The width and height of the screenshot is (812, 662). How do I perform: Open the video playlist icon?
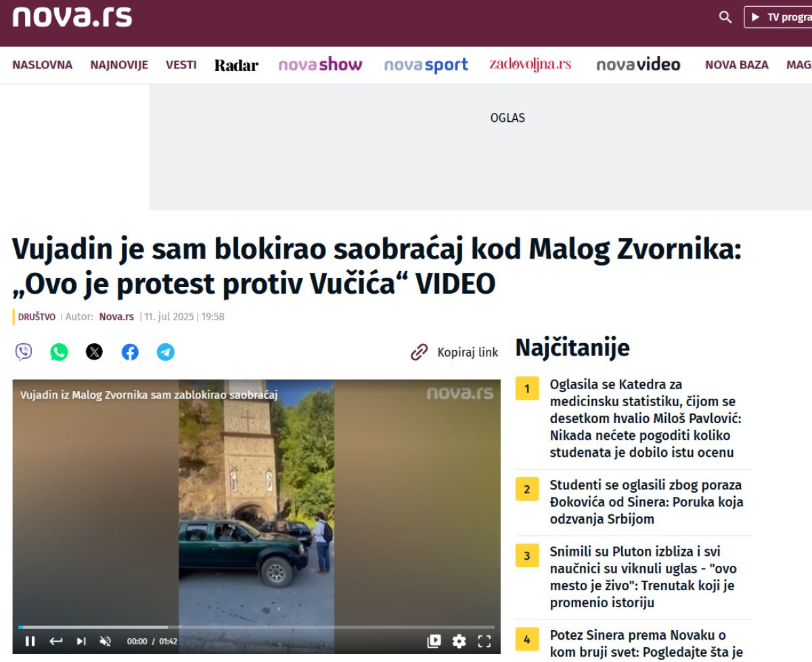tap(434, 641)
